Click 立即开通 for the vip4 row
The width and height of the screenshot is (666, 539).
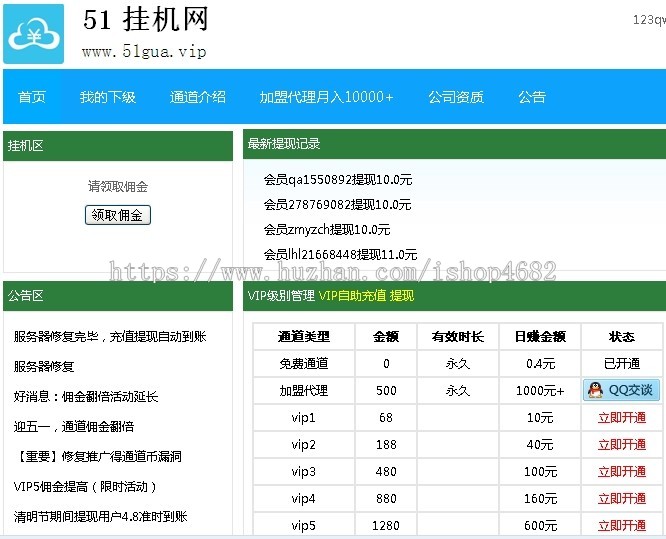621,499
